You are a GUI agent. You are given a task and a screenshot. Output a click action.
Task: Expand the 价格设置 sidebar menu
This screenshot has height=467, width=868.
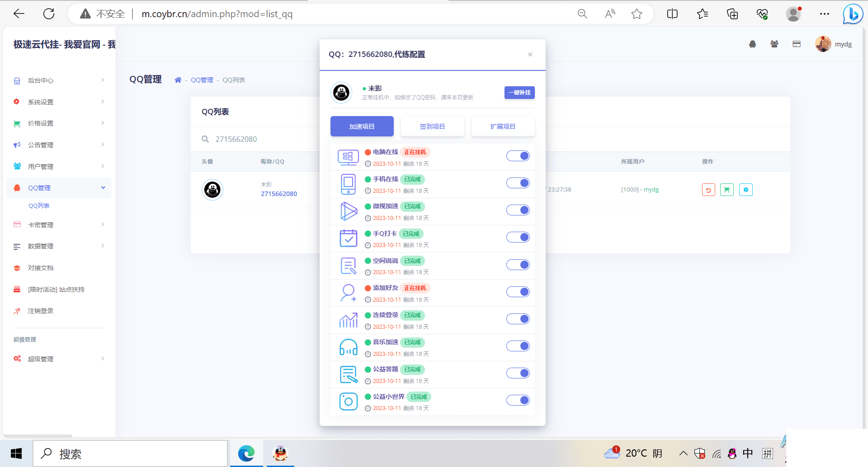click(59, 123)
